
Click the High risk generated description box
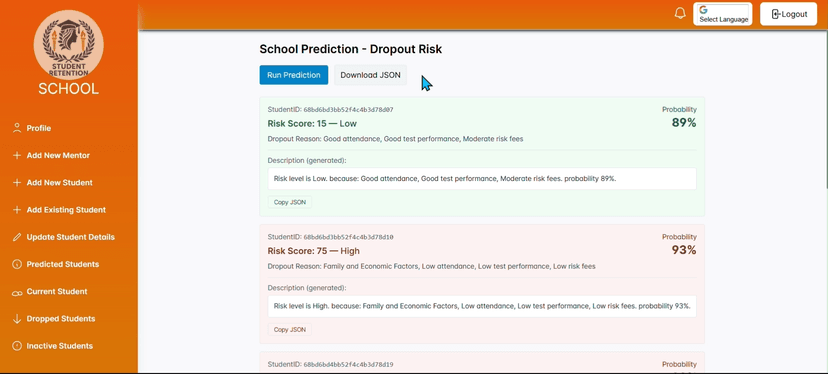pyautogui.click(x=482, y=306)
